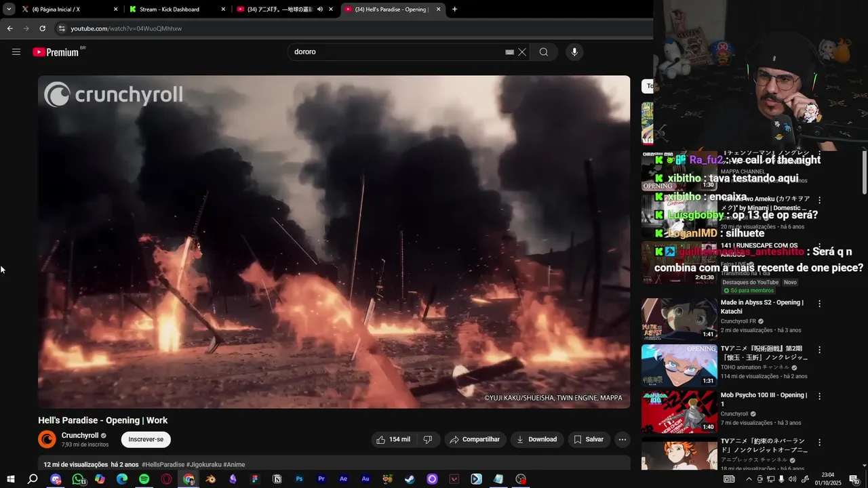
Task: Open a new browser tab
Action: pos(454,9)
